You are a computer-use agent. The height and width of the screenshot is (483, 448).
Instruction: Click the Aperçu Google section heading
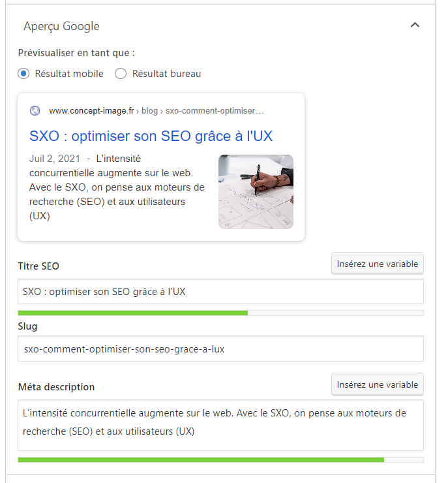(61, 26)
